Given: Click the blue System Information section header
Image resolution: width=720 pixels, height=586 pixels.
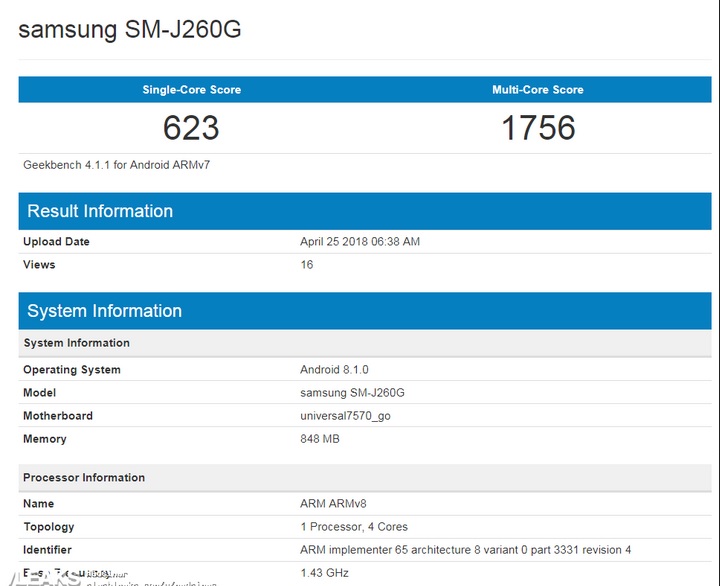Looking at the screenshot, I should 365,311.
